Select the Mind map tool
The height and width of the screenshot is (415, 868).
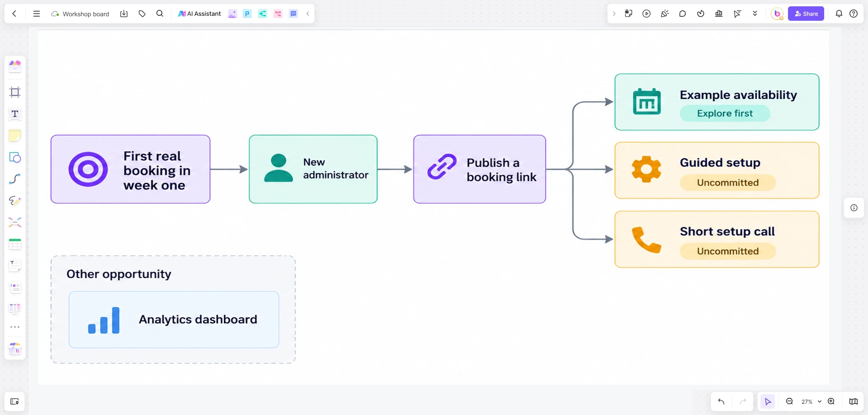[x=15, y=222]
